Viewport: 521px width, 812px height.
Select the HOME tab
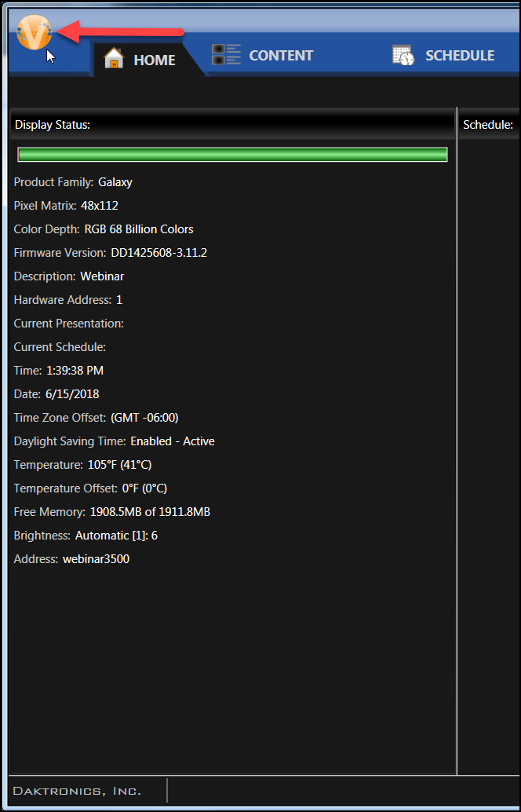(154, 59)
